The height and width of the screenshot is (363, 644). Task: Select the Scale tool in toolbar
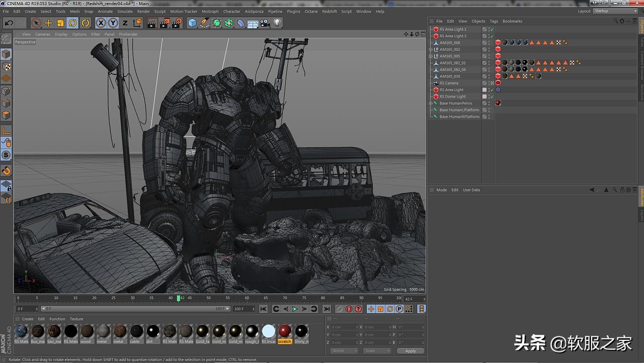click(60, 23)
